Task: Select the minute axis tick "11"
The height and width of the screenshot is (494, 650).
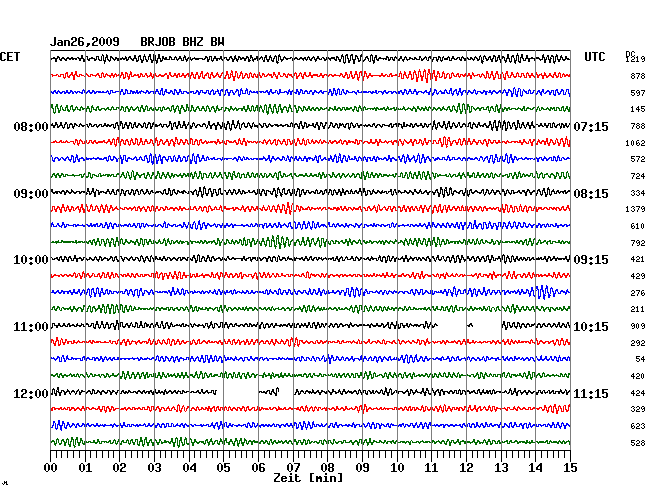Action: pos(432,468)
